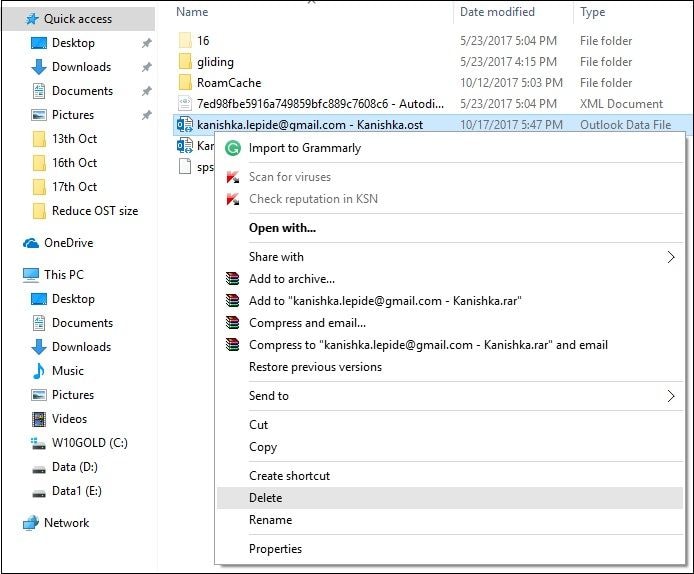Click the Network icon in the sidebar
Viewport: 694px width, 574px height.
[31, 523]
